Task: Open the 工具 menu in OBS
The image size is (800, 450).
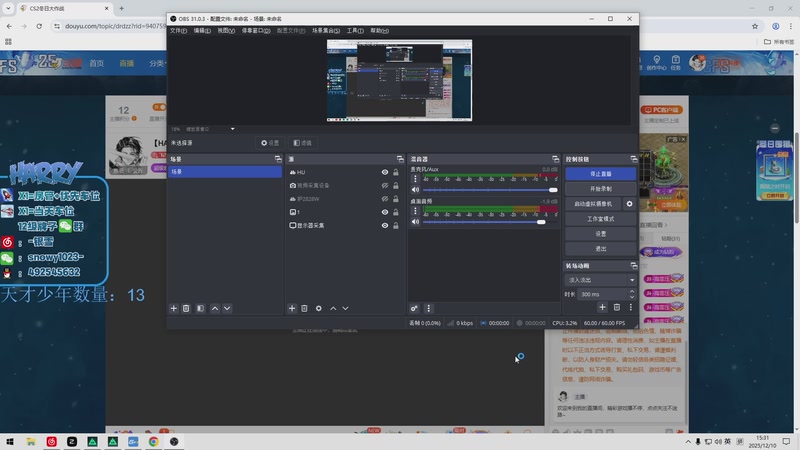Action: (355, 31)
